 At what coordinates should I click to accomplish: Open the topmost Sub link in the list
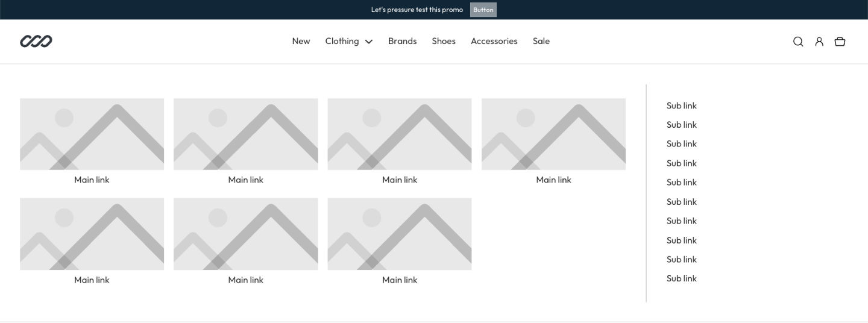tap(681, 105)
